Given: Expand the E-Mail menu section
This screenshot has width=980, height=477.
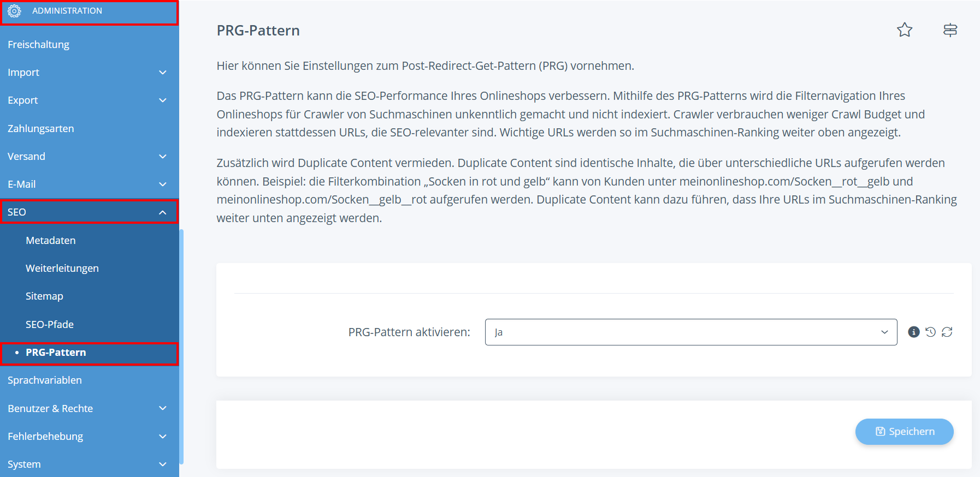Looking at the screenshot, I should (x=162, y=184).
